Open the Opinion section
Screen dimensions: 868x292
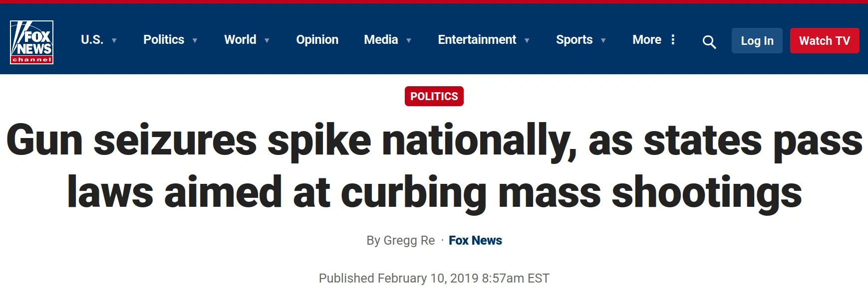317,40
